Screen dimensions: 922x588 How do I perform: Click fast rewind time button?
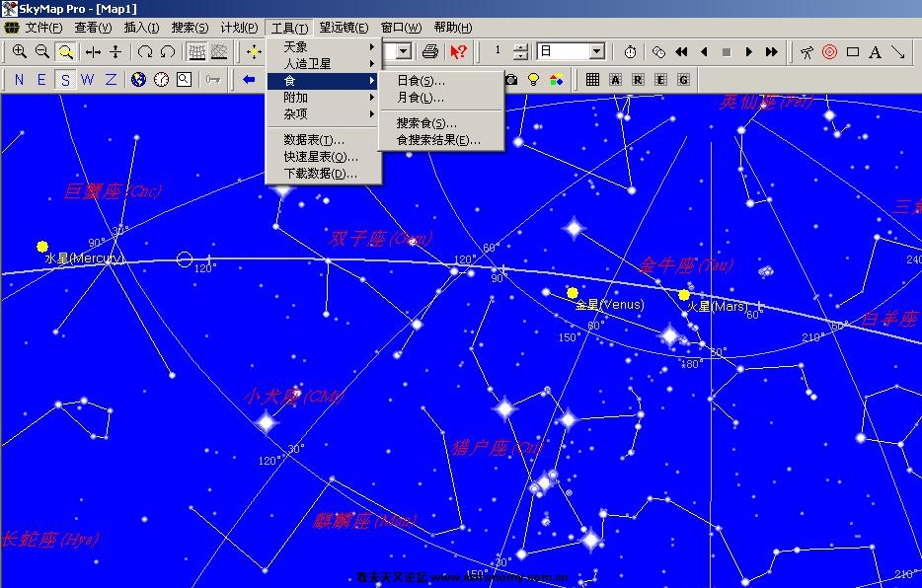coord(681,51)
